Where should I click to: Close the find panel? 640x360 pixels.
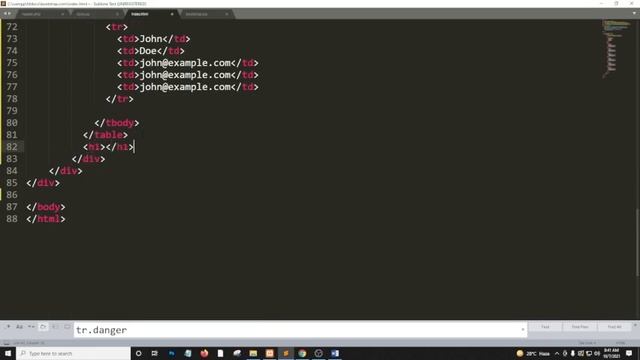[x=635, y=325]
